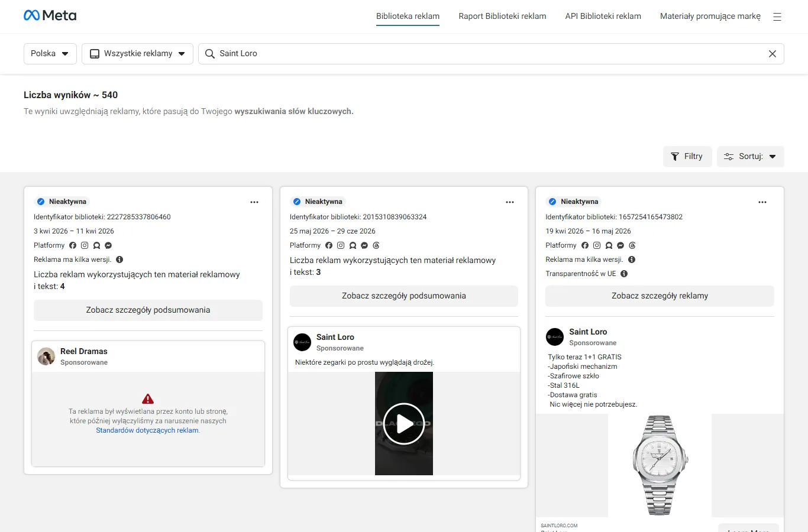Screen dimensions: 808x532
Task: Click 'Transparentność w UE' label
Action: click(x=581, y=274)
